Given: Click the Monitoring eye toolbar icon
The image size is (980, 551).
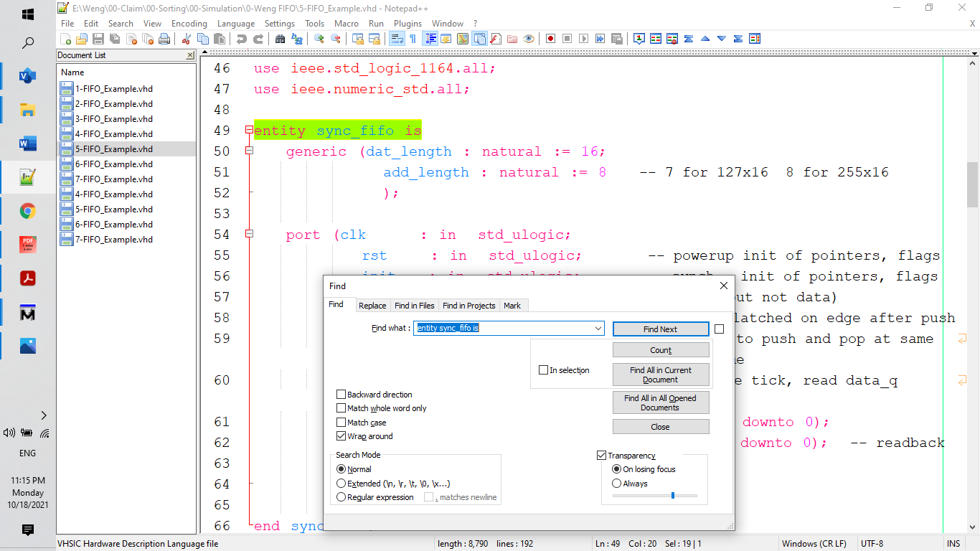Looking at the screenshot, I should pos(529,39).
